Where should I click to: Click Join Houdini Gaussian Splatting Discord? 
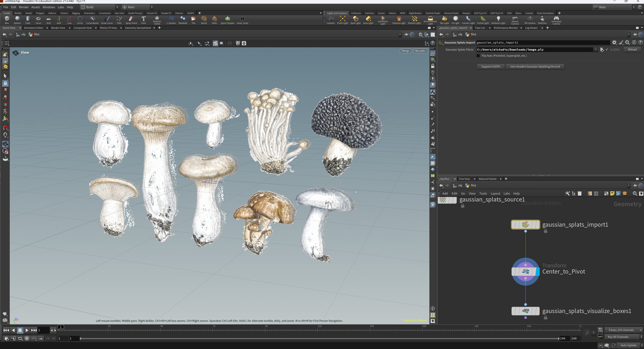(x=535, y=67)
